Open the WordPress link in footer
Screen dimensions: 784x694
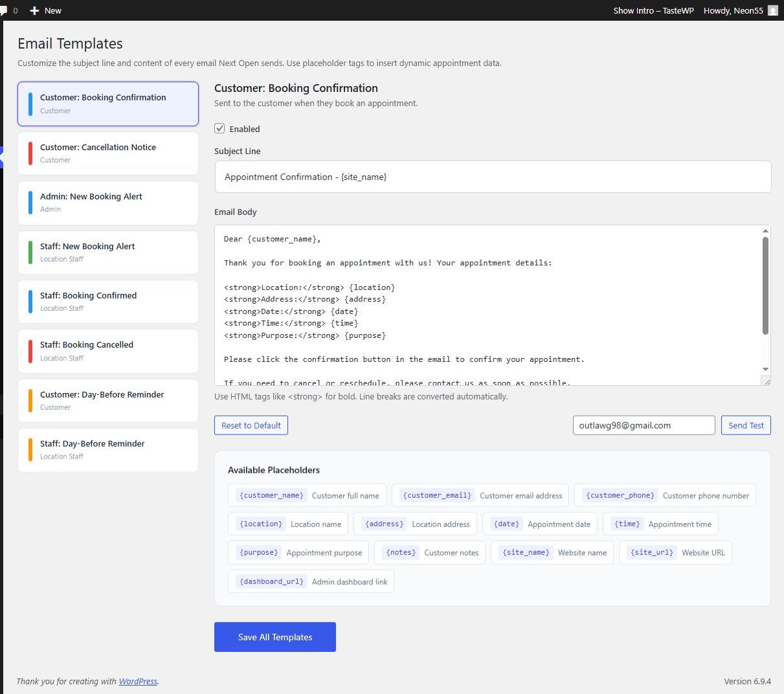138,681
